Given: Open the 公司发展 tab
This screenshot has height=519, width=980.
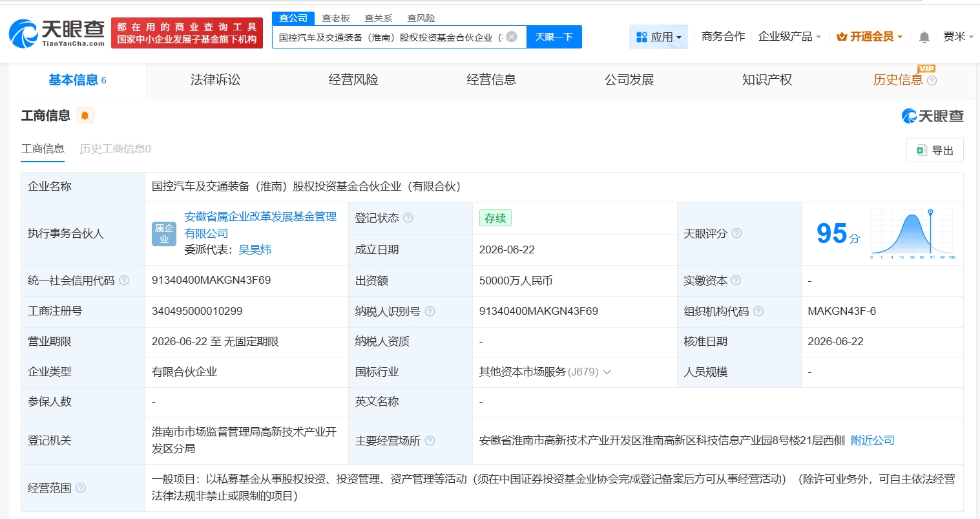Looking at the screenshot, I should pos(629,80).
